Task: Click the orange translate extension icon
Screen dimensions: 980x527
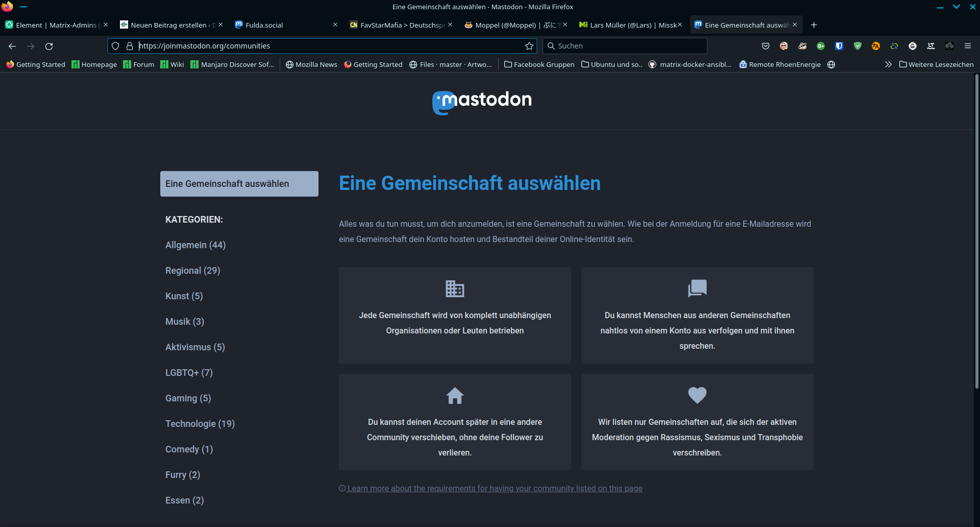Action: [x=875, y=46]
